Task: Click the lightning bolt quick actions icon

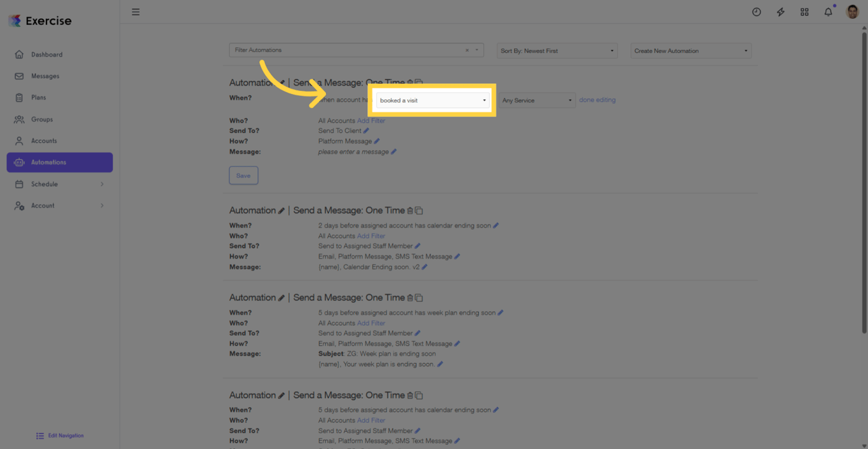Action: [780, 12]
